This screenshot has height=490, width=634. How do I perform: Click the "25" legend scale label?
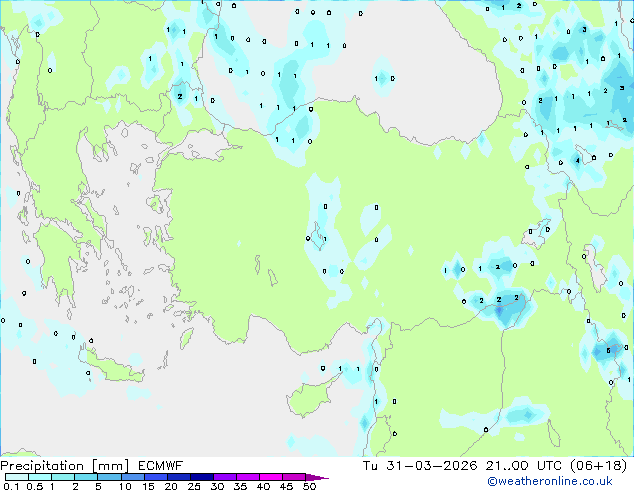194,486
